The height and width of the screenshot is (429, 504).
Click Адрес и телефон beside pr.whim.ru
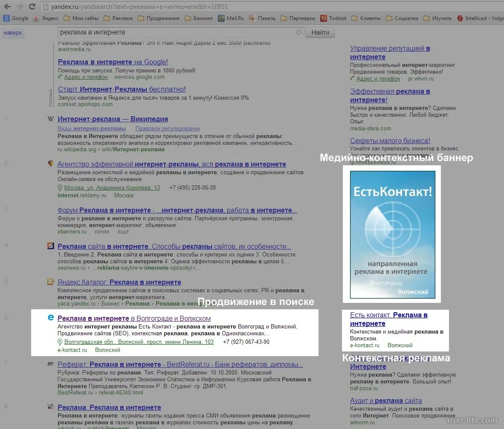378,79
